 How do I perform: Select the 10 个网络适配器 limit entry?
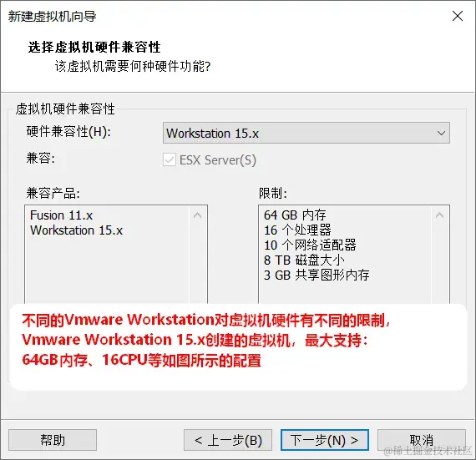[x=310, y=245]
